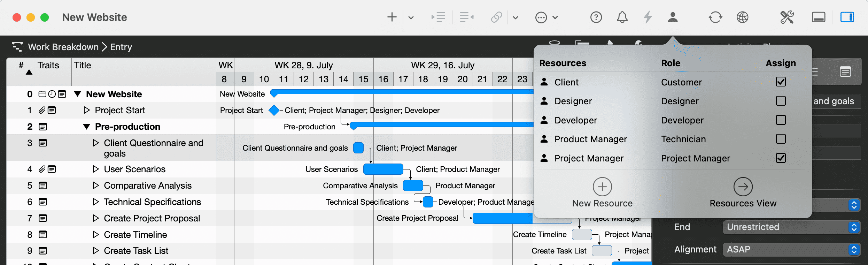Click the resources person icon in toolbar
This screenshot has height=265, width=868.
(673, 17)
